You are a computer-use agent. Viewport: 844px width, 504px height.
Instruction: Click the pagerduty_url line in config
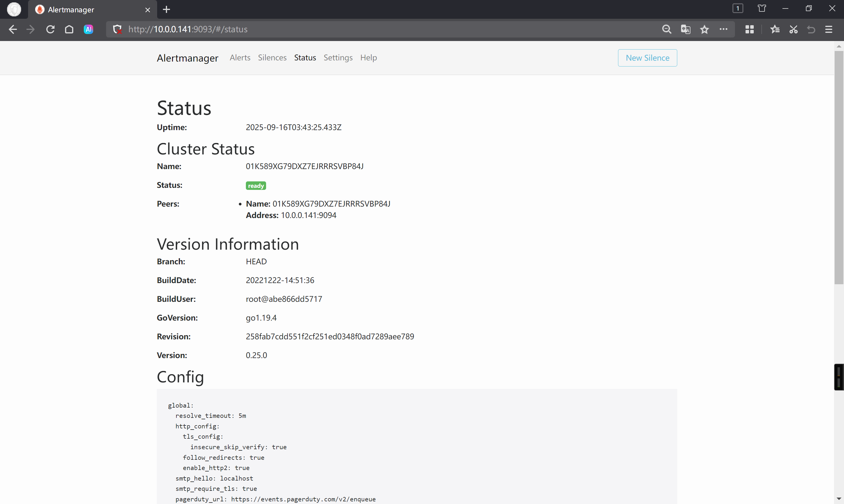275,499
